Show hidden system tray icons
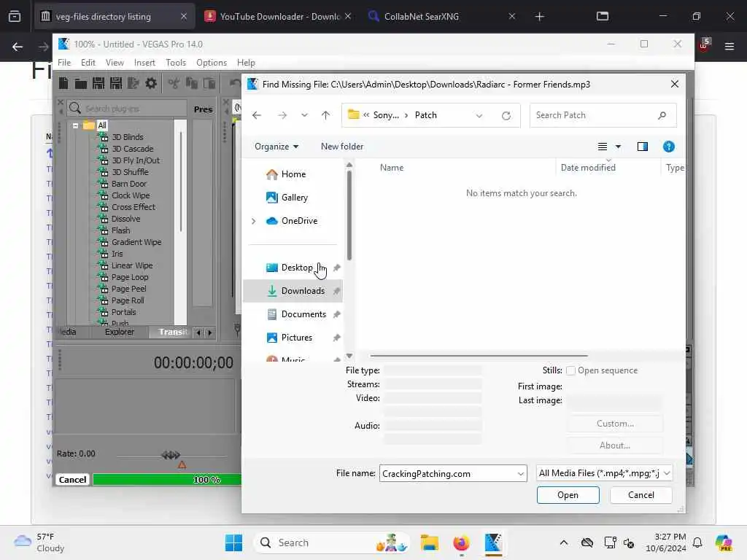This screenshot has height=560, width=747. tap(564, 542)
